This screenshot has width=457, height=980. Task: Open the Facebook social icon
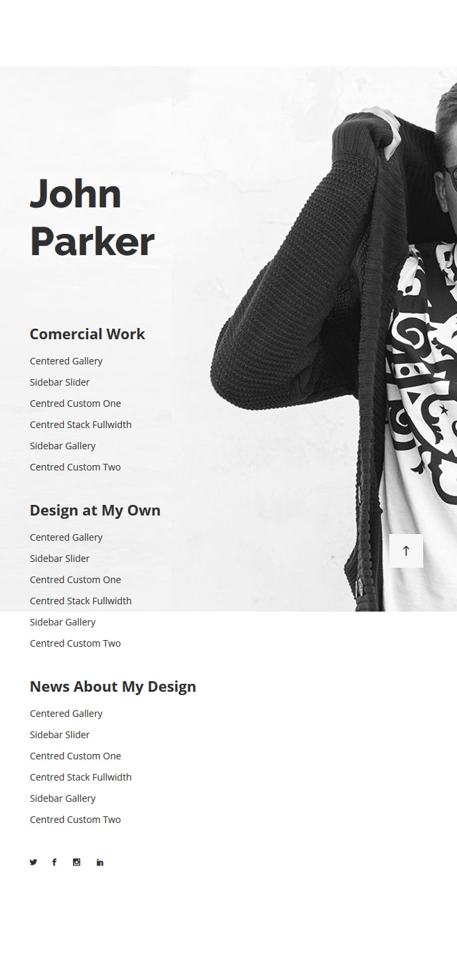click(x=54, y=862)
